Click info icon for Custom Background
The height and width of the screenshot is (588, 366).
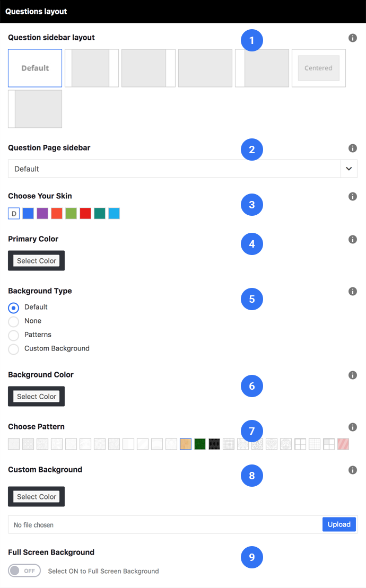(x=353, y=470)
